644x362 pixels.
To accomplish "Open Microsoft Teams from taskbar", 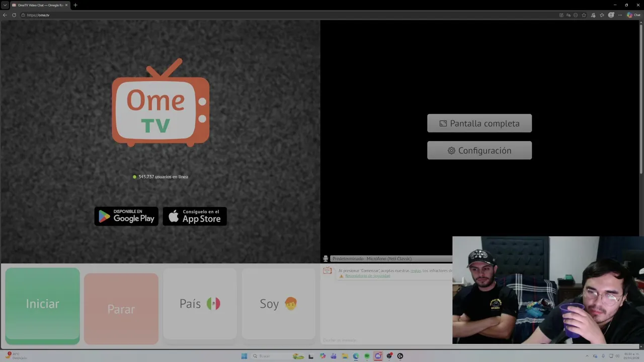I will (x=334, y=356).
